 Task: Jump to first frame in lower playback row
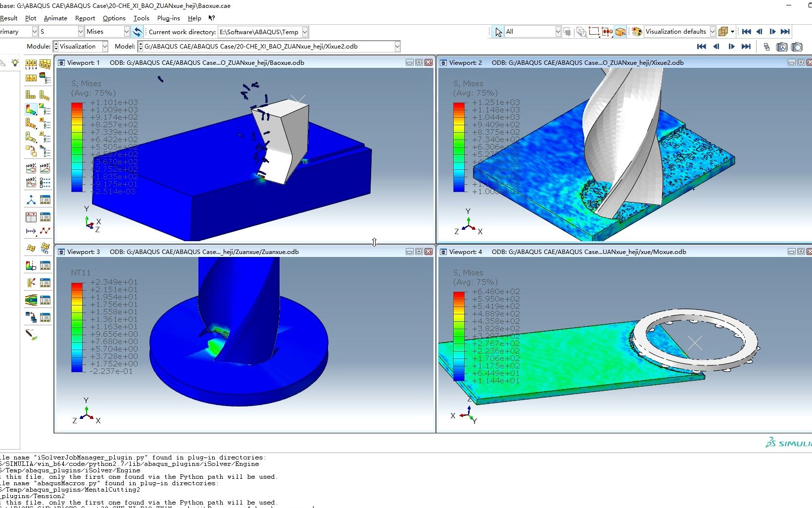coord(701,47)
